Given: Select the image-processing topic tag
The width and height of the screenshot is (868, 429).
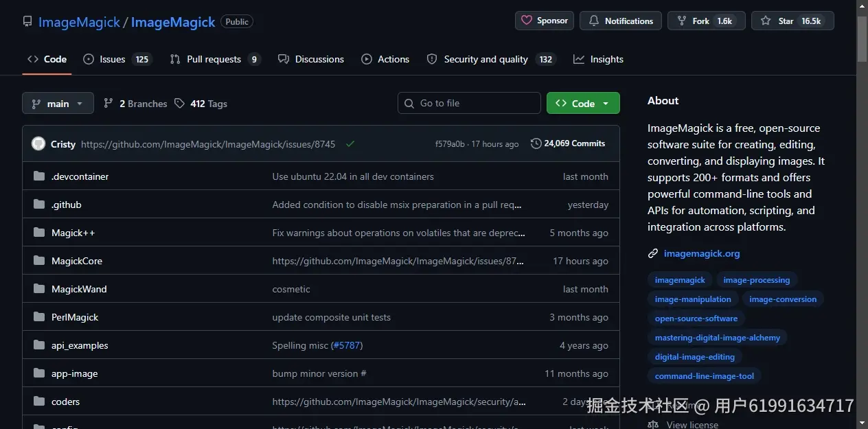Looking at the screenshot, I should pos(757,280).
